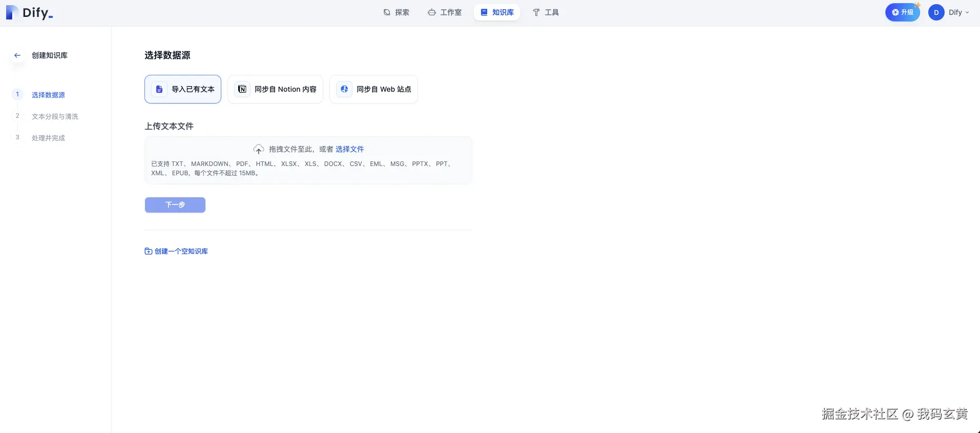
Task: Choose 同步自 Notion 内容 data source
Action: pos(275,89)
